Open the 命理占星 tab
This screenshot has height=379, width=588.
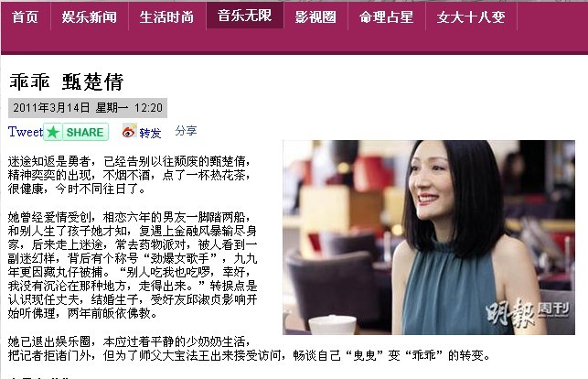point(387,17)
